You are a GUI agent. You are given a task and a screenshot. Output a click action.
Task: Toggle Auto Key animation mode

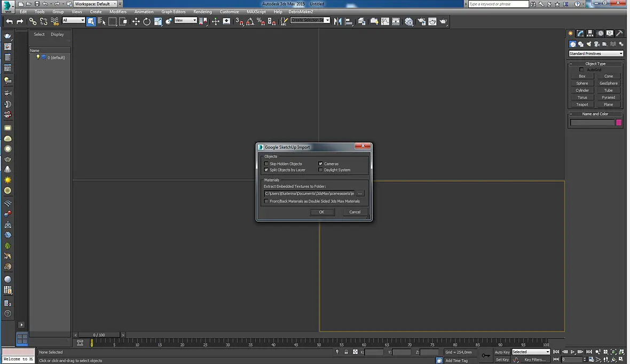click(502, 352)
